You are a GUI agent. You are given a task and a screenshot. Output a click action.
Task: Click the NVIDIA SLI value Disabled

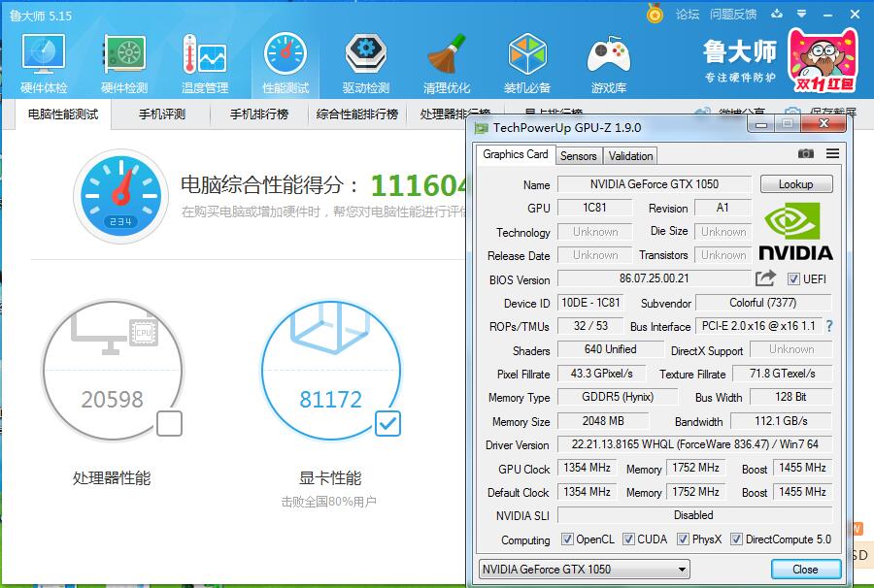point(694,515)
